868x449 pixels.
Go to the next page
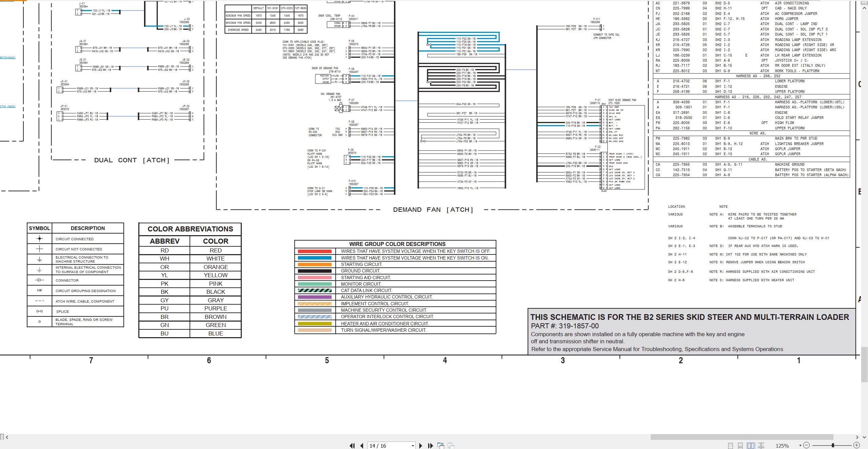(x=421, y=446)
